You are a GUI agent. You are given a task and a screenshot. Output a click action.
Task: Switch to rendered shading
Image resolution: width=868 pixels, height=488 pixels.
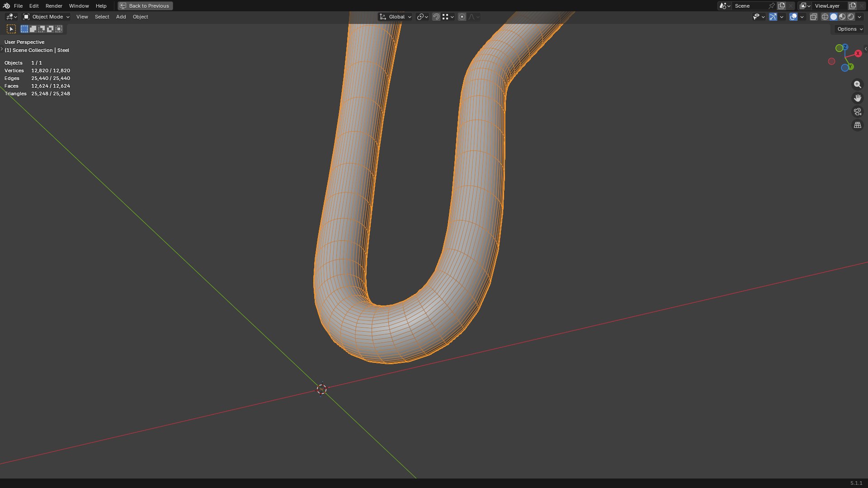[x=851, y=17]
